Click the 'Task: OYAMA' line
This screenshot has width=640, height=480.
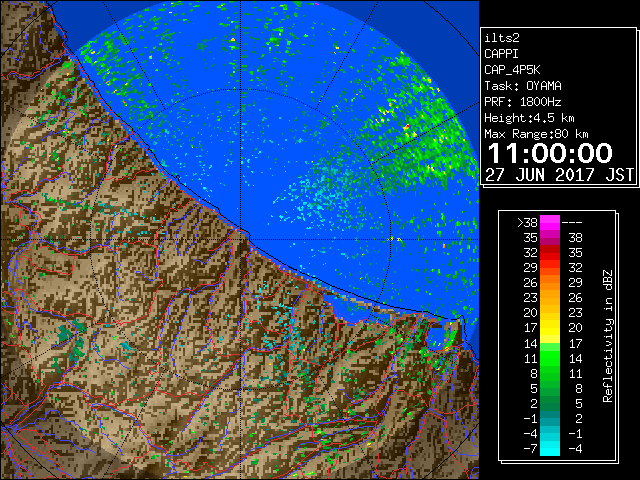(523, 86)
